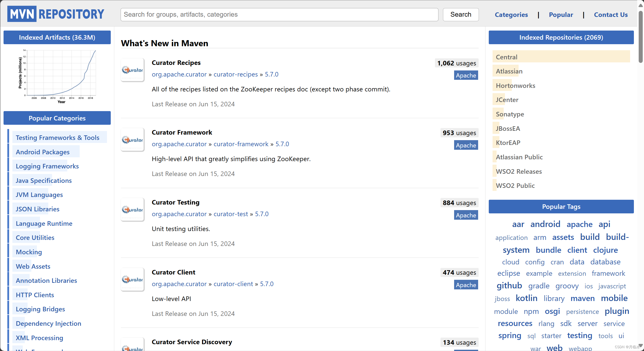Select the curator-recipes artifact link
Viewport: 644px width, 351px height.
[235, 74]
